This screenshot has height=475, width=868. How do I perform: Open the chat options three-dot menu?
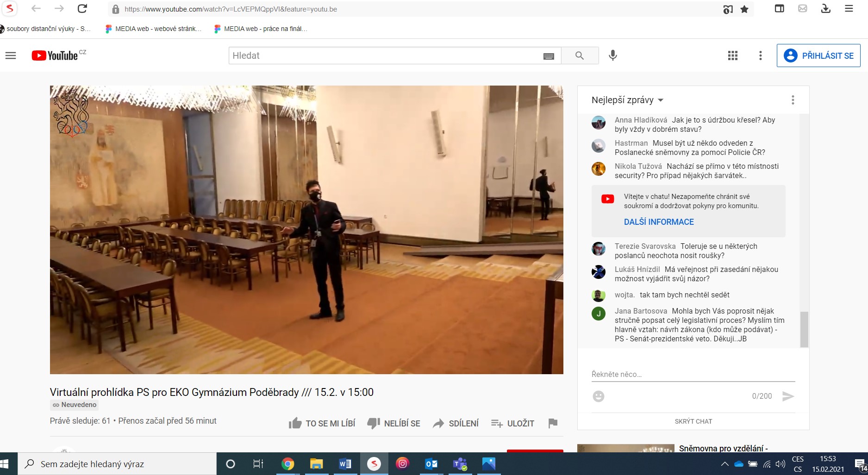[x=793, y=100]
